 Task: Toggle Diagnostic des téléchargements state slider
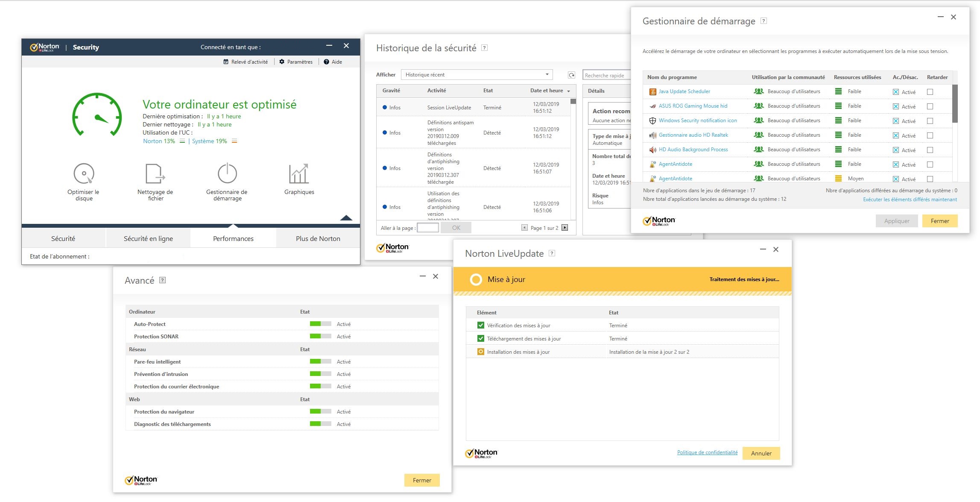tap(320, 424)
